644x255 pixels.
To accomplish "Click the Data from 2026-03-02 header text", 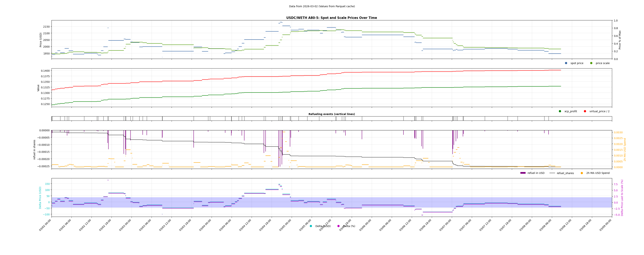I will [x=322, y=6].
